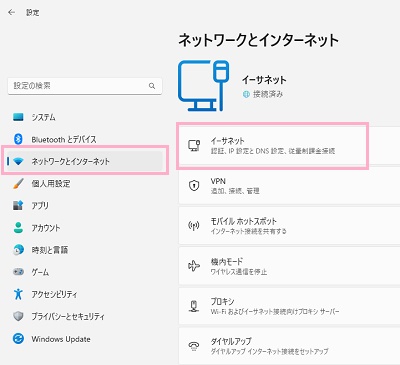Open 機内モード settings row
Image resolution: width=400 pixels, height=365 pixels.
pyautogui.click(x=289, y=266)
